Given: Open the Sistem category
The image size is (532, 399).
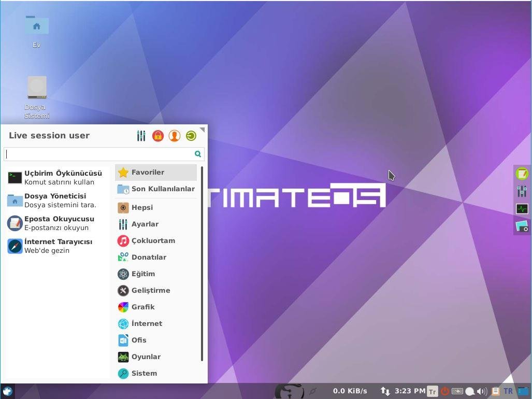Looking at the screenshot, I should pyautogui.click(x=156, y=373).
